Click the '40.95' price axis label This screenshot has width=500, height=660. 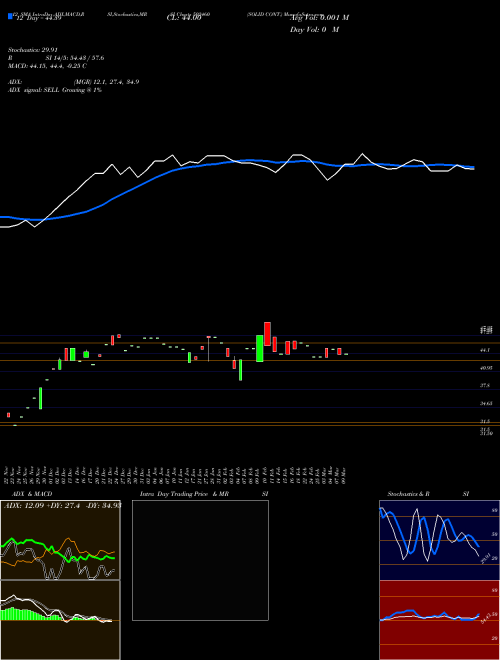(486, 368)
